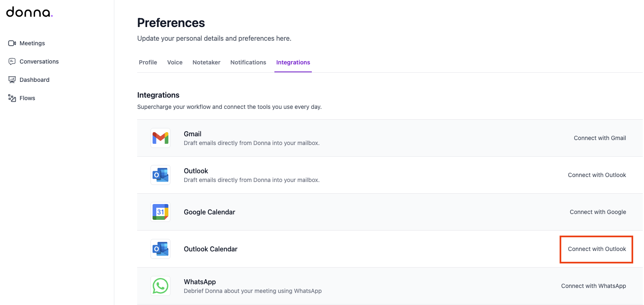This screenshot has height=305, width=644.
Task: Connect Outlook for drafting emails
Action: (x=597, y=175)
